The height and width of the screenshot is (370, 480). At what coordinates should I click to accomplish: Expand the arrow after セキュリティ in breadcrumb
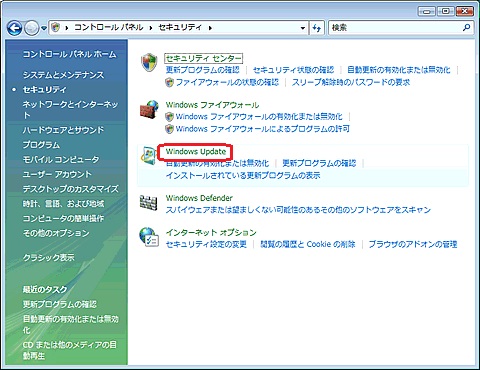(x=210, y=28)
